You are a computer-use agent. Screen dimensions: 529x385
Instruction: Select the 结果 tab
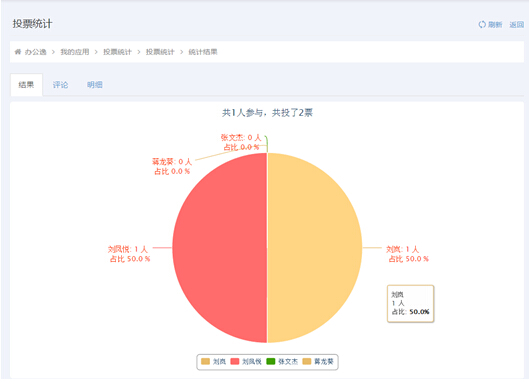(26, 85)
